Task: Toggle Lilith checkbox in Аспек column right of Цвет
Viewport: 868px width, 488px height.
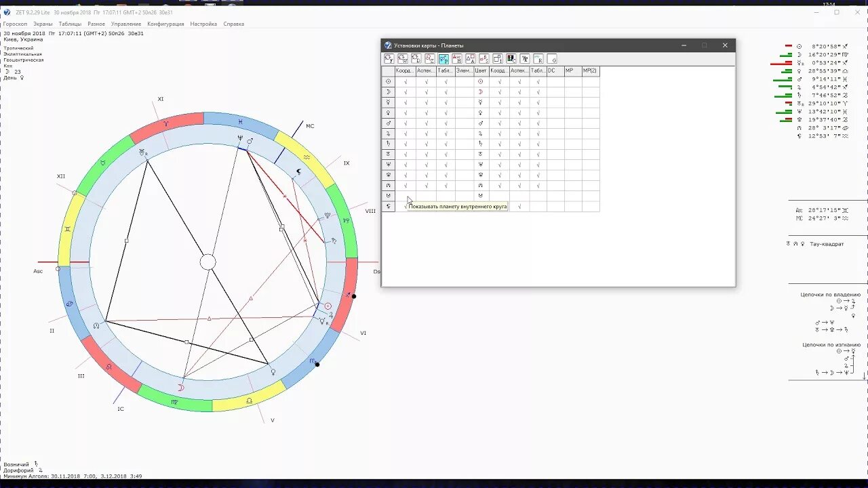Action: tap(519, 207)
